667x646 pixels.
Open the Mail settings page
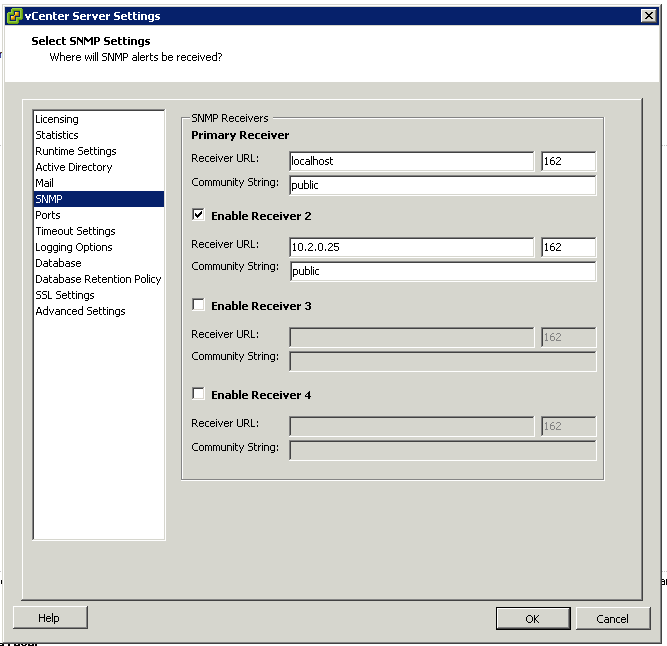pyautogui.click(x=98, y=183)
